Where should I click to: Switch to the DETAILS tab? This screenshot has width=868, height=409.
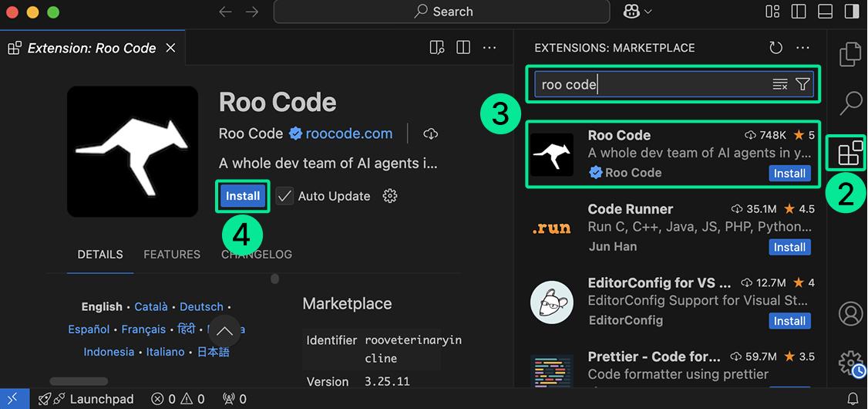click(100, 255)
